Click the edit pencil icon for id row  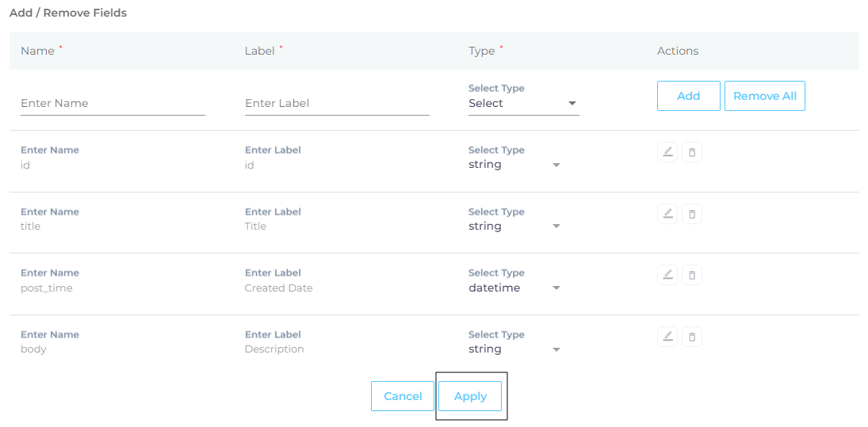coord(667,152)
